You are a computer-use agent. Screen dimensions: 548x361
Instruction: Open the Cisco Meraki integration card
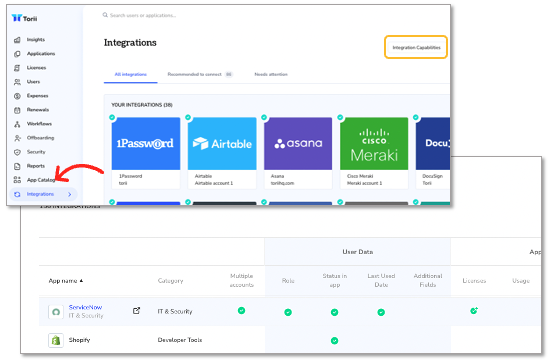[374, 153]
